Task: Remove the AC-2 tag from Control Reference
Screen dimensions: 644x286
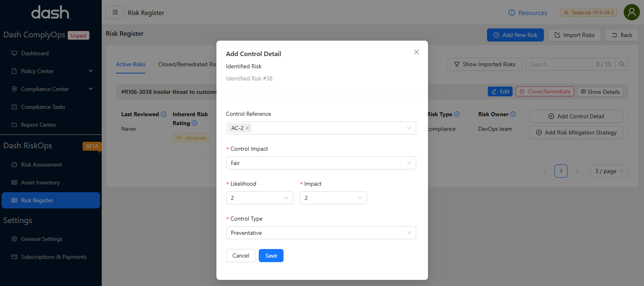Action: (x=247, y=128)
